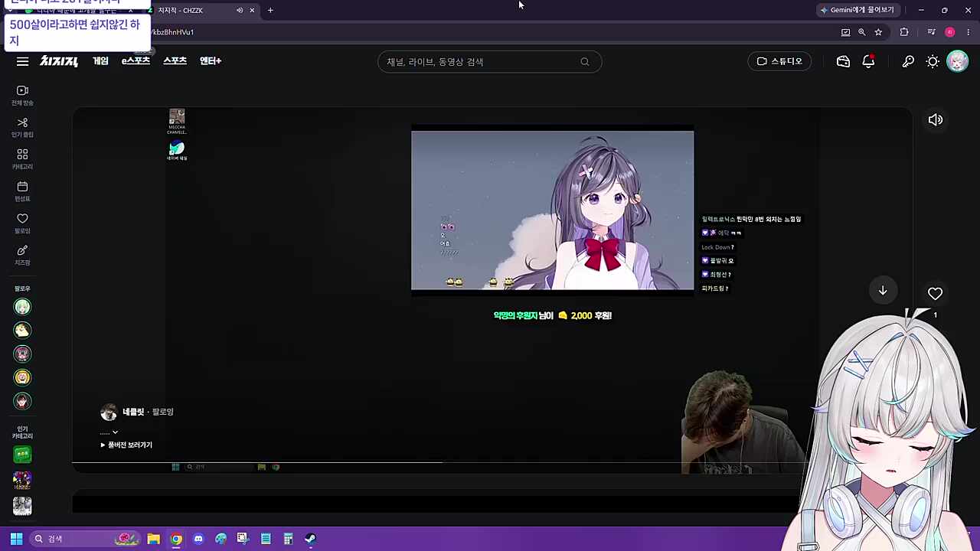Close the 치지직 - CHZZK browser tab
Image resolution: width=980 pixels, height=551 pixels.
[252, 10]
